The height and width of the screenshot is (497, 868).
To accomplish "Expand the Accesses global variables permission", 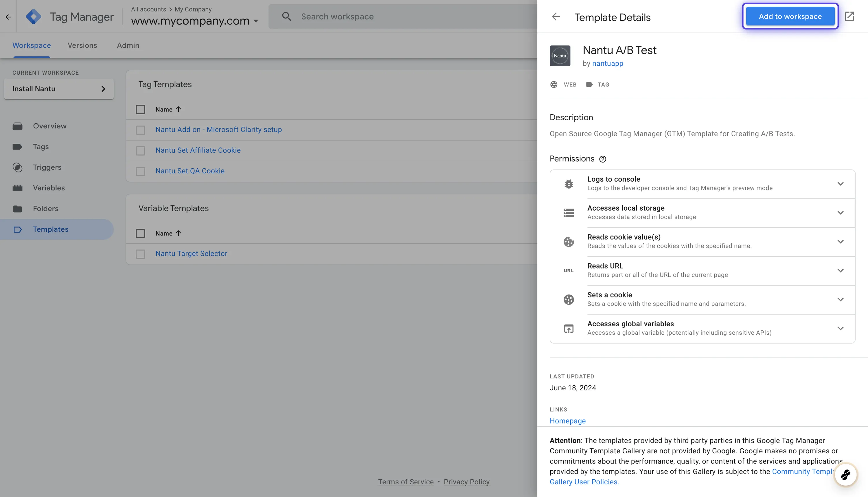I will (x=840, y=328).
